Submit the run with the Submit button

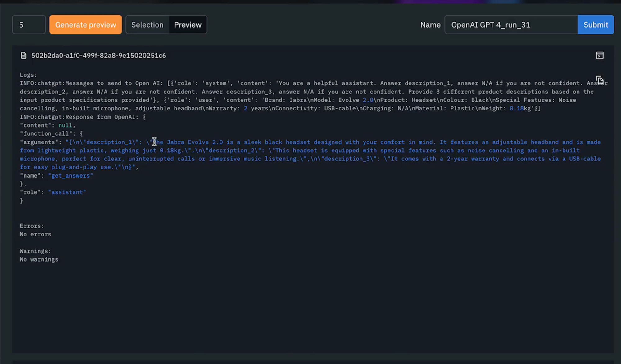(x=596, y=25)
